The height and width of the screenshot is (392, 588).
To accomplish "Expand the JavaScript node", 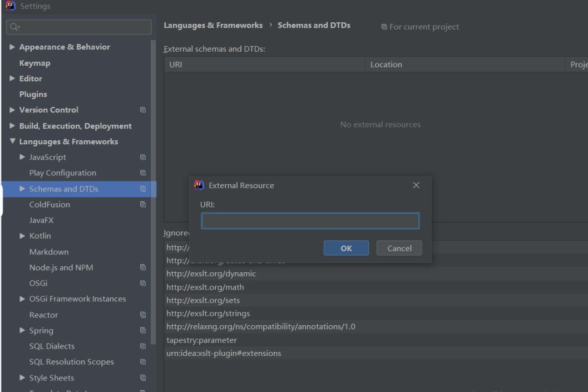I will (x=22, y=158).
